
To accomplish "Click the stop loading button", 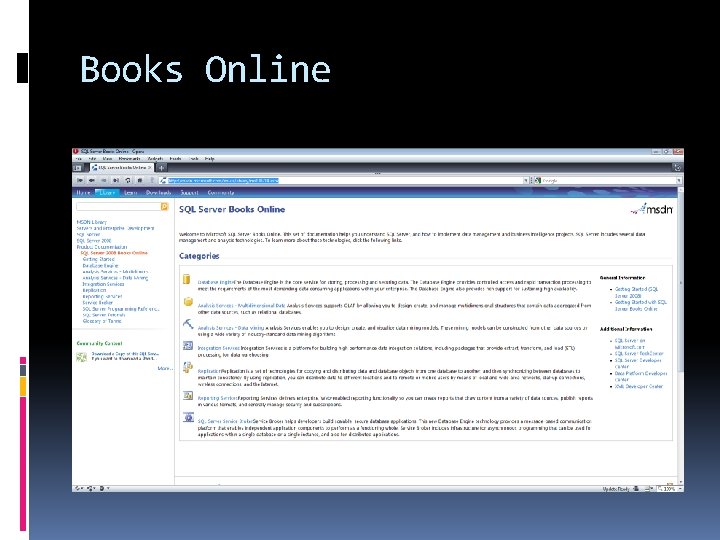I will [x=140, y=180].
